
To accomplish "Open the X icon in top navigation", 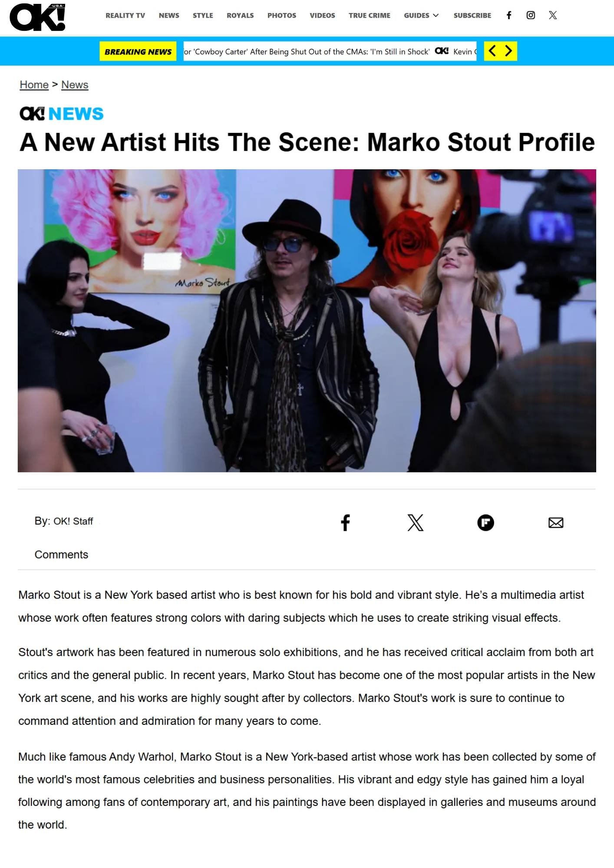I will (553, 16).
